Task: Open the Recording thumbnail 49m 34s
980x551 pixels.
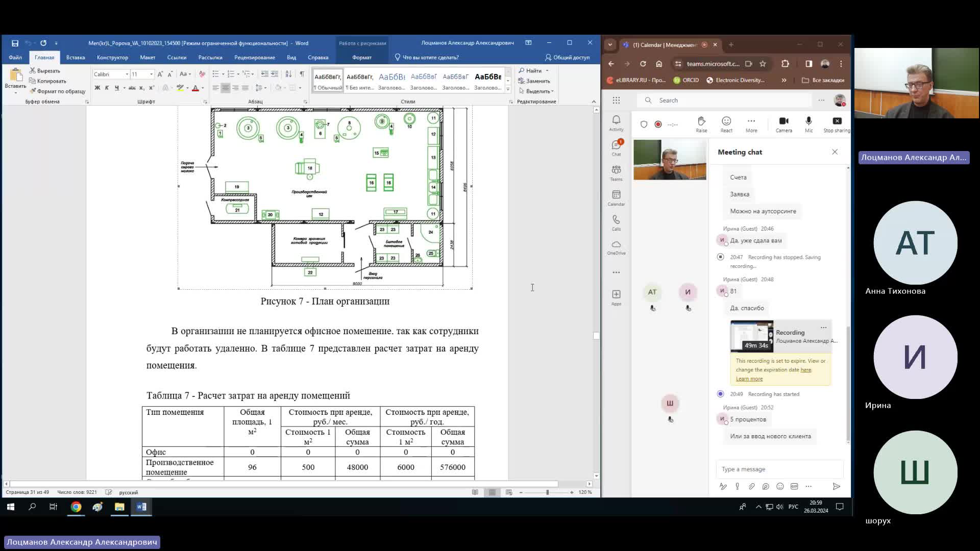Action: click(751, 336)
